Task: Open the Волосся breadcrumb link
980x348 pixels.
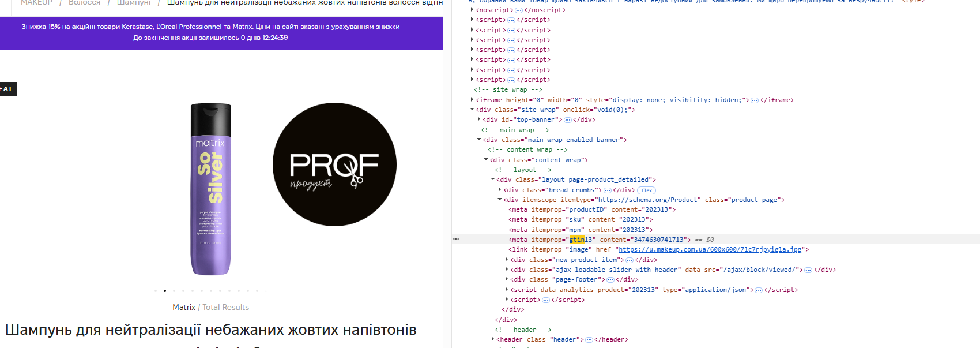Action: pos(84,3)
